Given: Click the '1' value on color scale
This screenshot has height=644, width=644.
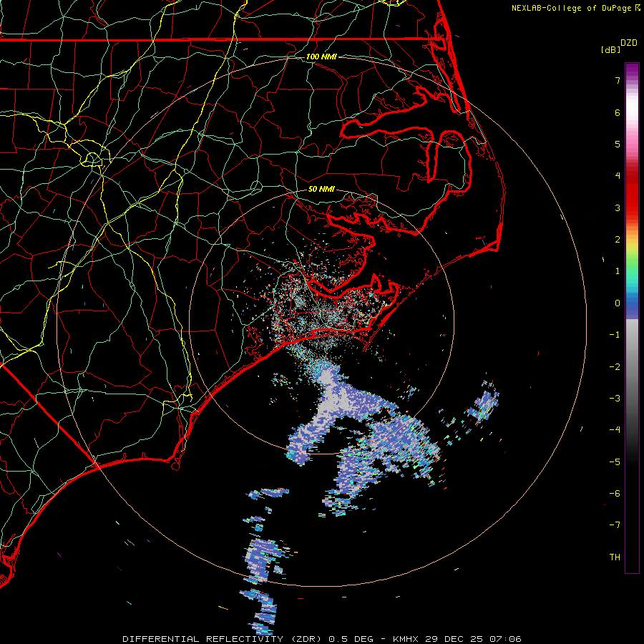Looking at the screenshot, I should (618, 271).
